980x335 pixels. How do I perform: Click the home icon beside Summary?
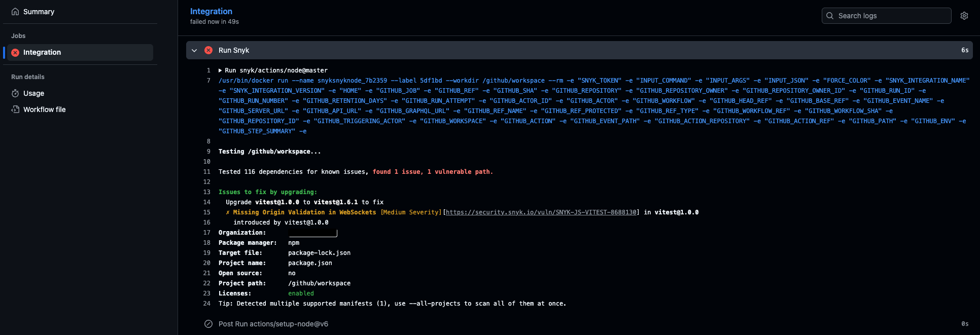coord(15,12)
